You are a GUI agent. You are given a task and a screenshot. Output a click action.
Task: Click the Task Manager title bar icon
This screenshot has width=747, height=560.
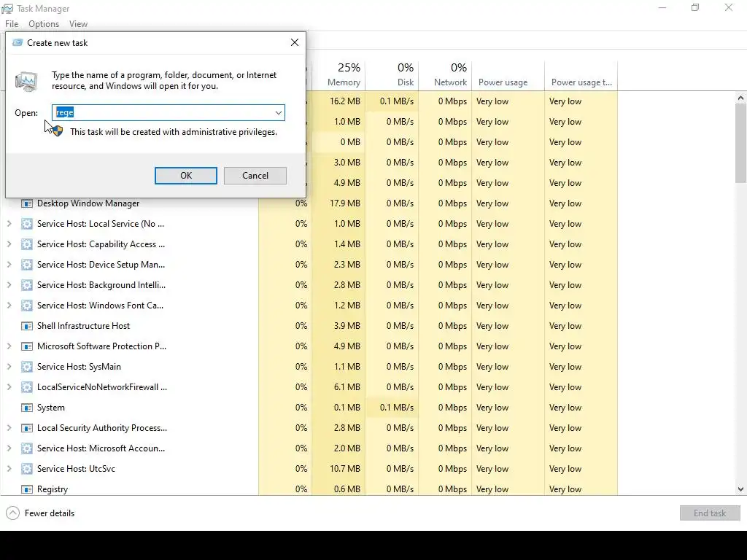tap(7, 9)
